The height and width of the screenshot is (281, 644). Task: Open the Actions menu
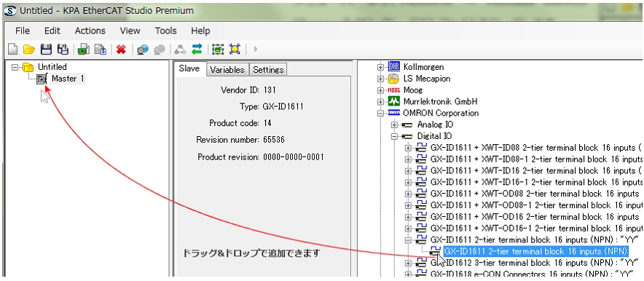(90, 31)
